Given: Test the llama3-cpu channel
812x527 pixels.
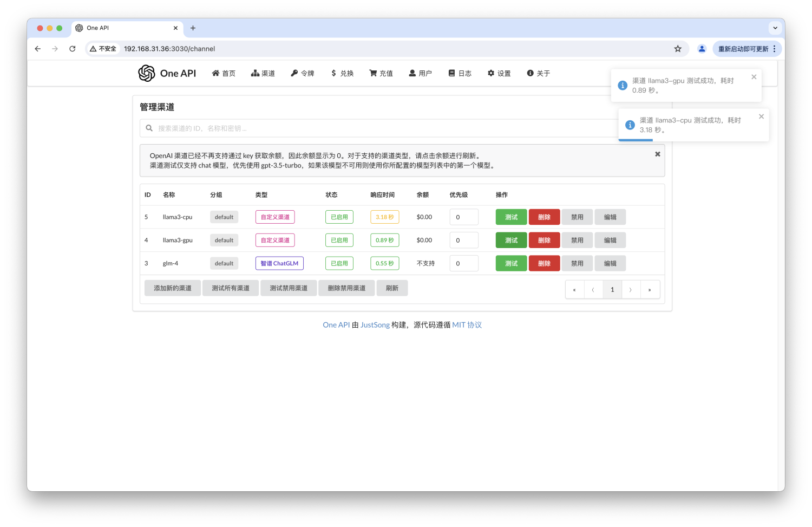Looking at the screenshot, I should (511, 217).
